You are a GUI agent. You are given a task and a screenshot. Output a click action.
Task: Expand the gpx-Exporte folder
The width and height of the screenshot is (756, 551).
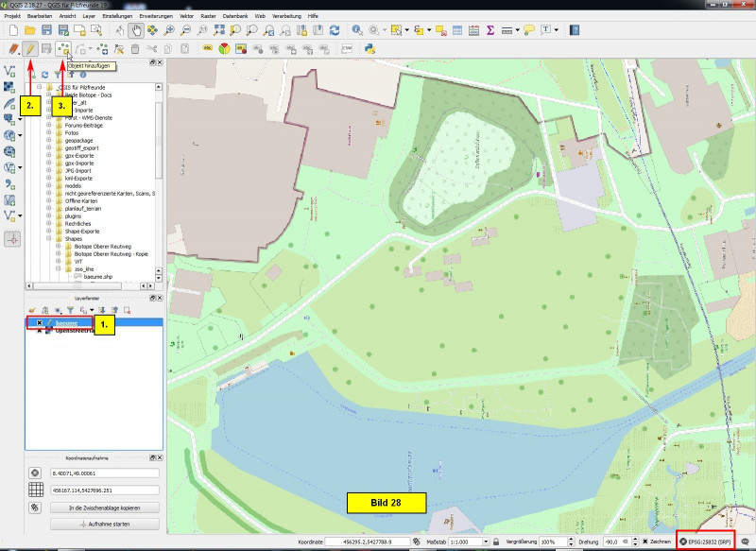coord(48,155)
